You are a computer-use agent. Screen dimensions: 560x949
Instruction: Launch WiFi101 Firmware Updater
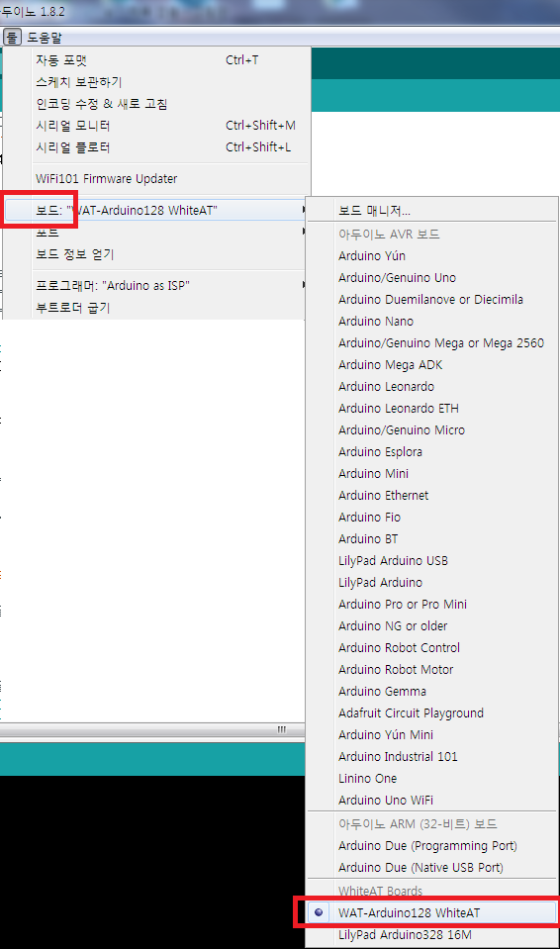pos(156,178)
